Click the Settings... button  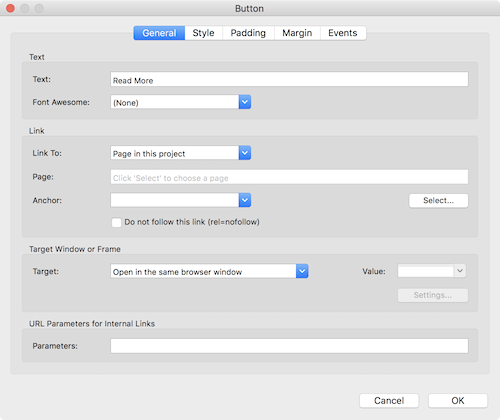(433, 295)
